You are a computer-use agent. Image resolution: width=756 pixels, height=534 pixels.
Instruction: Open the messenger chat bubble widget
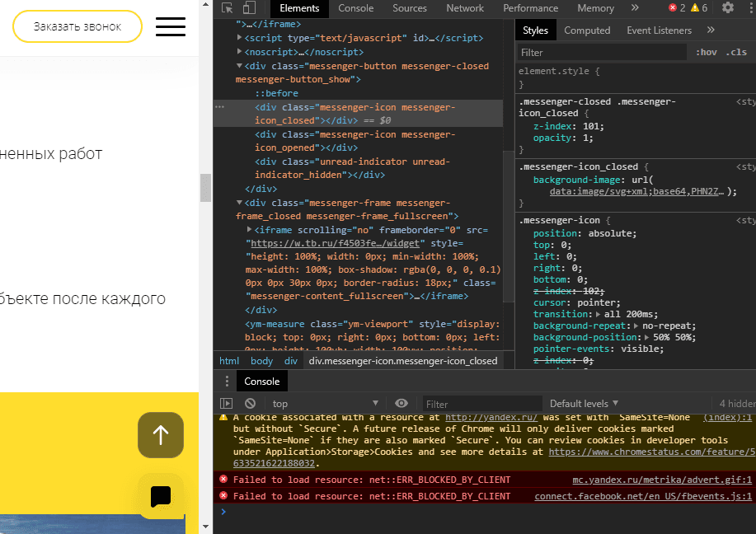click(161, 496)
